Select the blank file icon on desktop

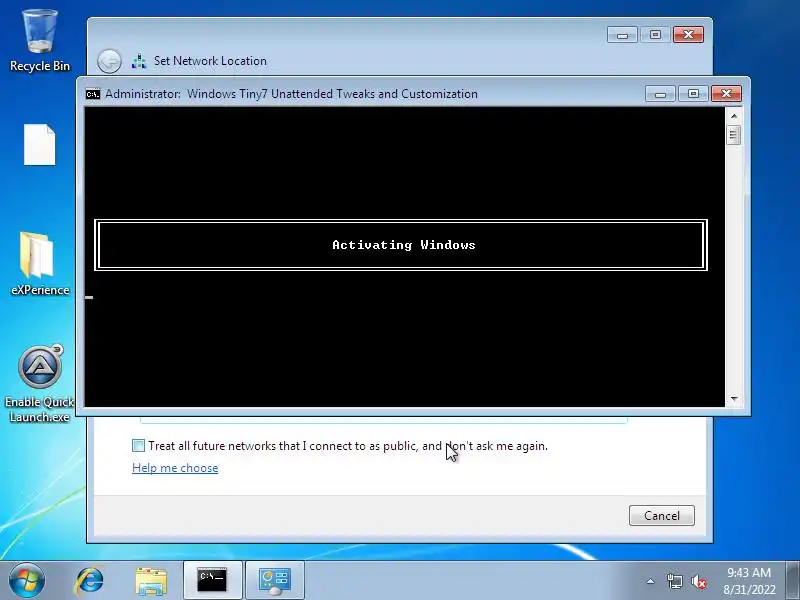[40, 145]
